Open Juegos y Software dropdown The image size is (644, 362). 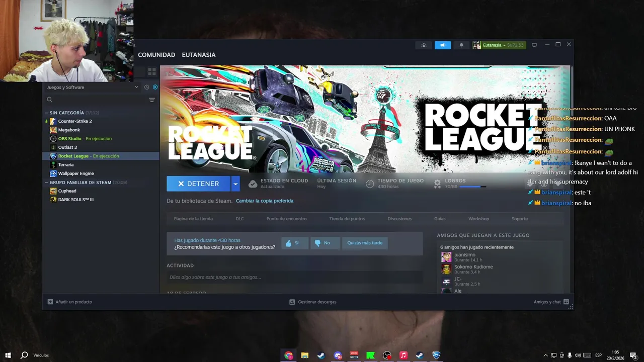[92, 87]
